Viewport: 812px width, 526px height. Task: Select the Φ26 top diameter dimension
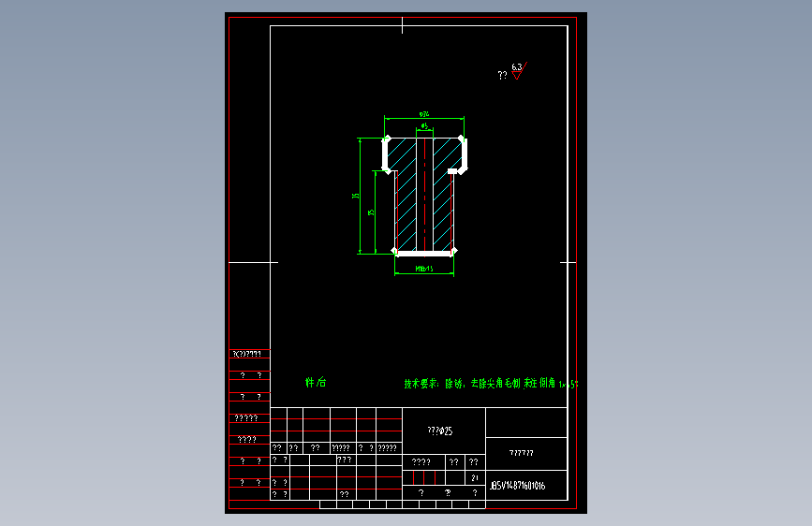pos(424,114)
